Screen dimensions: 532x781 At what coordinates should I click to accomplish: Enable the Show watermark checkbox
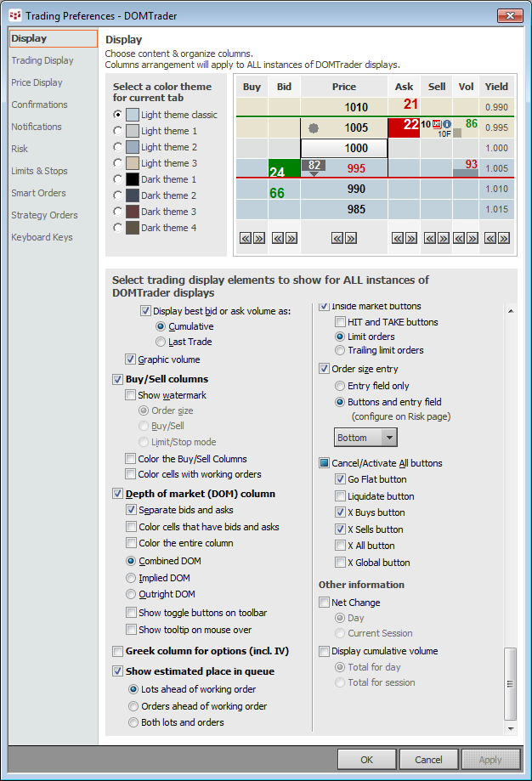(x=131, y=395)
